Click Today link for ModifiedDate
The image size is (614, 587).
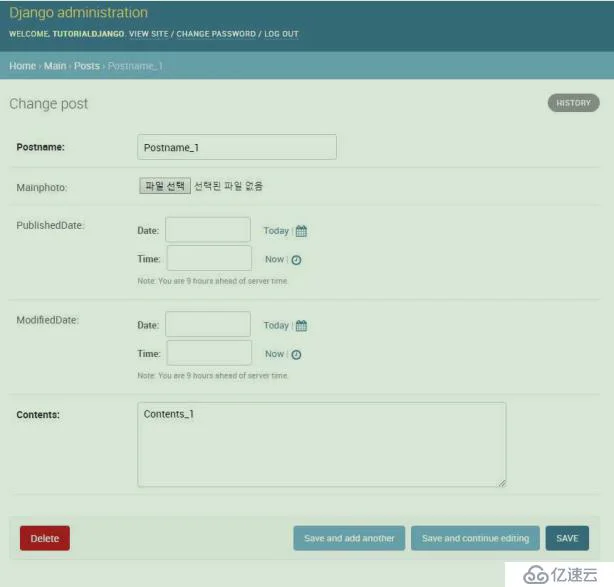[276, 325]
